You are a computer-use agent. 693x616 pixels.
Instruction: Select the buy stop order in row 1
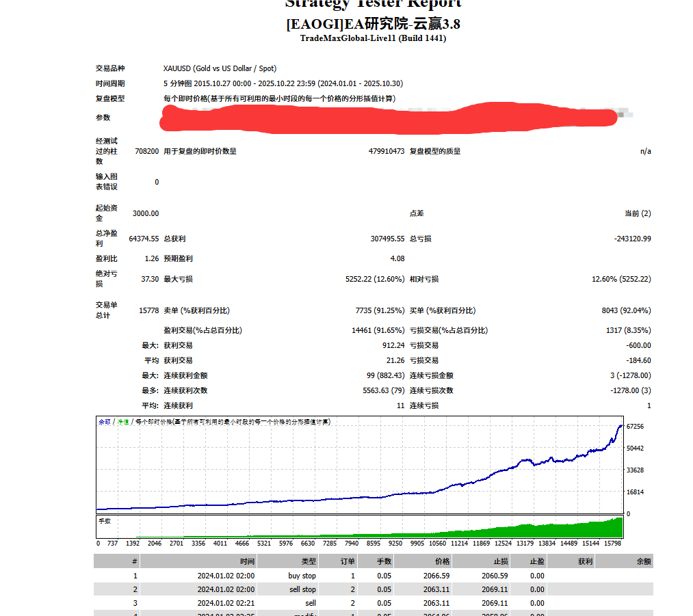point(302,576)
